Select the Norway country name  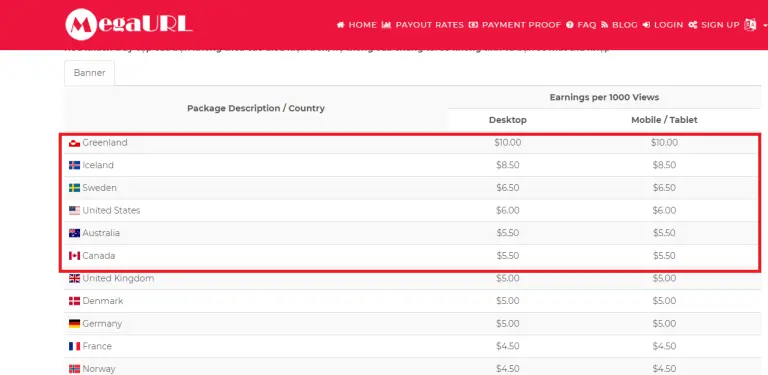(99, 368)
